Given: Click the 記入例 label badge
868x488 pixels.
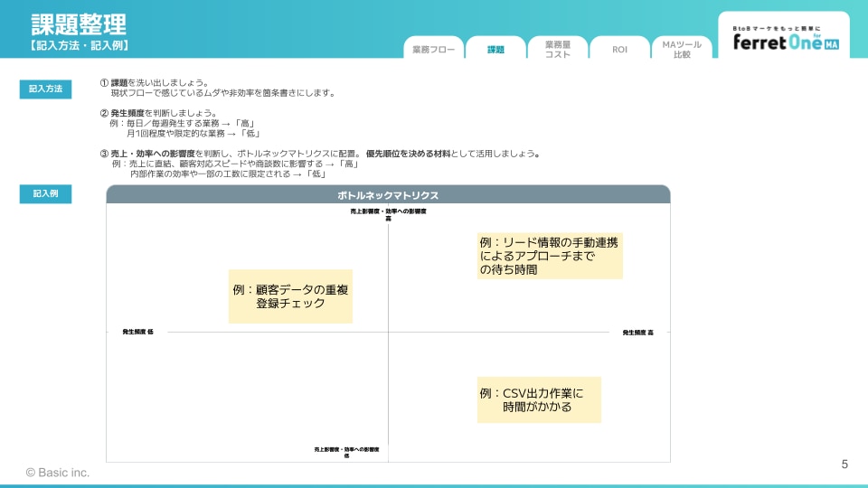Looking at the screenshot, I should [45, 193].
